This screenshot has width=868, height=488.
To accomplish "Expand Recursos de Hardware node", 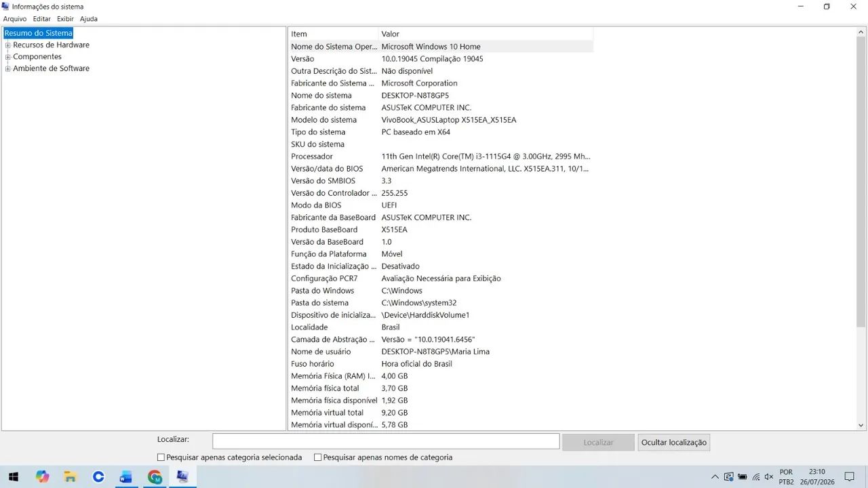I will (8, 45).
